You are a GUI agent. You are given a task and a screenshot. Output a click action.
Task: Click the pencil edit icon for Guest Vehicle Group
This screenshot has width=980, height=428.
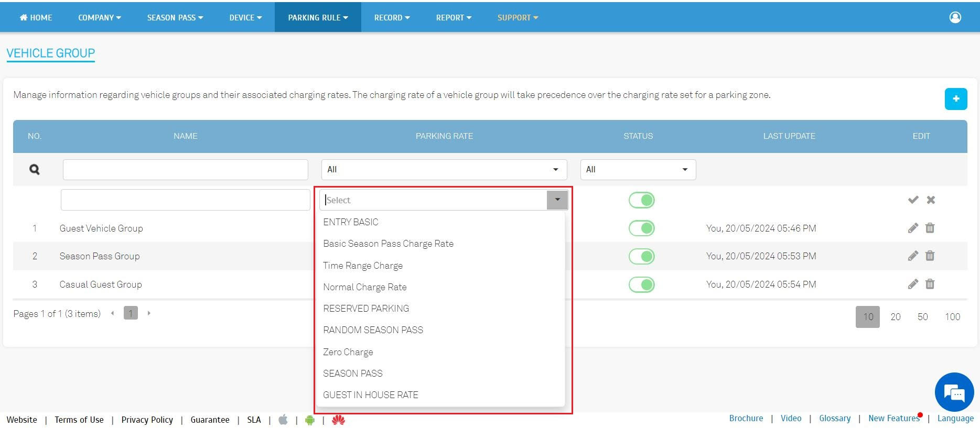coord(913,228)
